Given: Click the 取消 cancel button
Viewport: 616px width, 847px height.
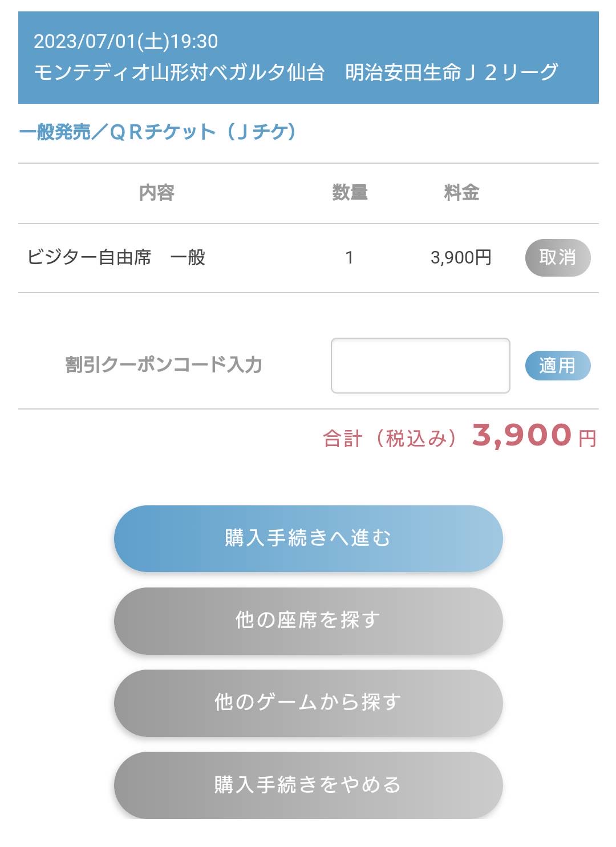Looking at the screenshot, I should click(557, 258).
